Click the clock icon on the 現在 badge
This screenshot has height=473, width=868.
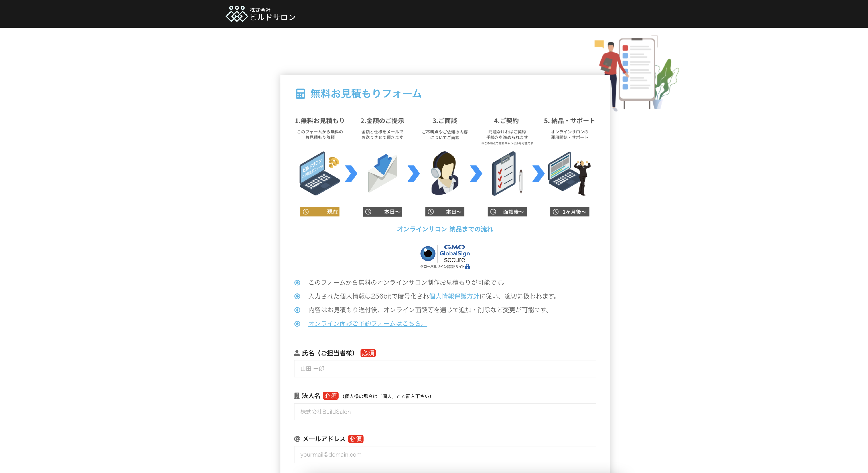306,212
